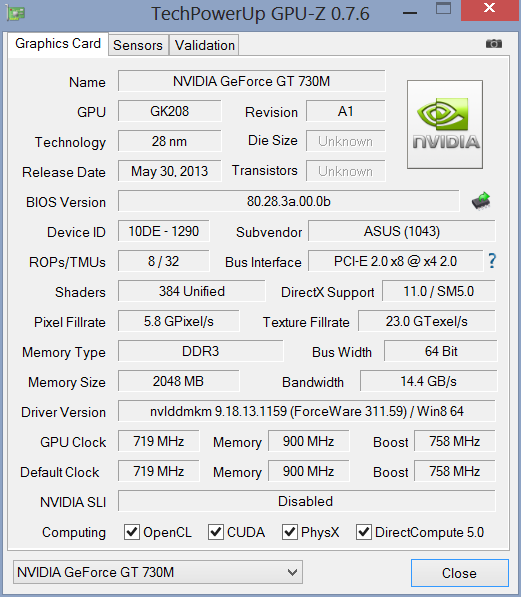Click the GPU-Z app icon in title bar

coord(16,13)
